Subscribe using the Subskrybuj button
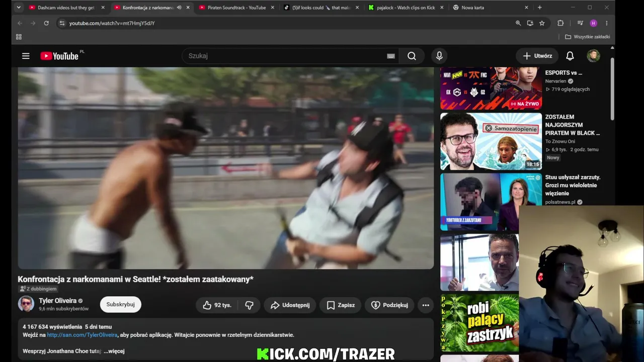The image size is (644, 362). (121, 305)
